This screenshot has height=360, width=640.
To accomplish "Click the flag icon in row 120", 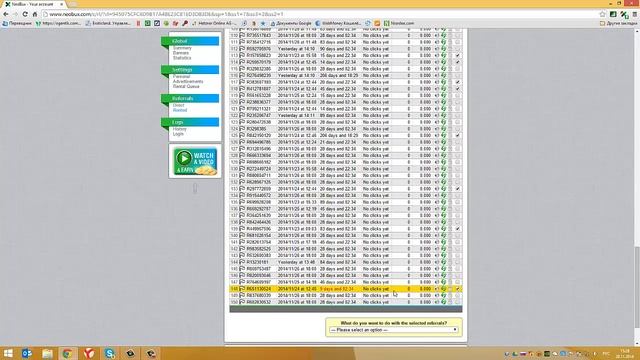I will tap(242, 102).
